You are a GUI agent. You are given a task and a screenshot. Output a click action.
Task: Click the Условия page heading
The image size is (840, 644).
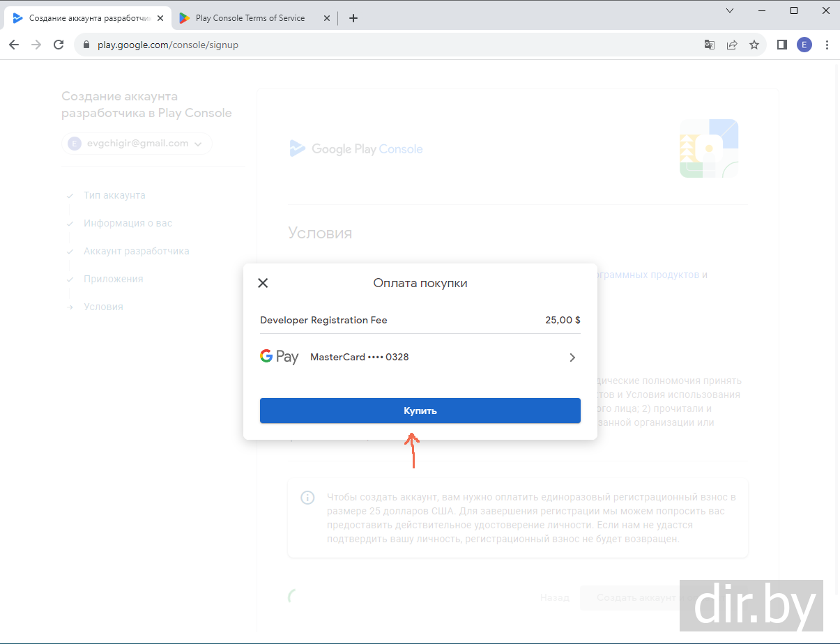point(320,233)
